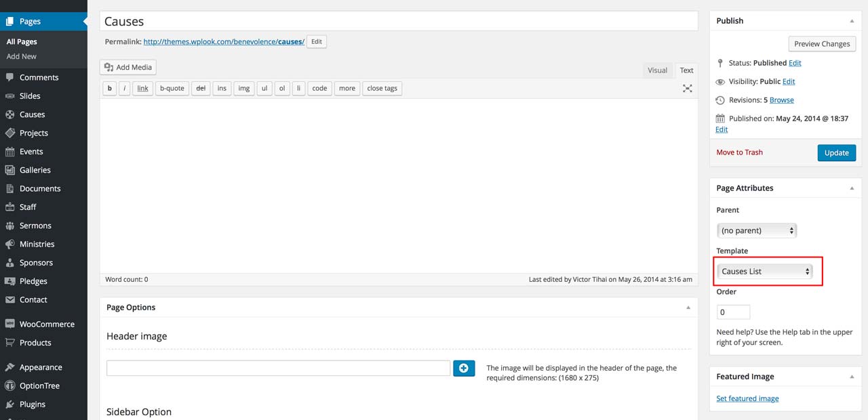
Task: Open the Projects sidebar icon
Action: (9, 133)
